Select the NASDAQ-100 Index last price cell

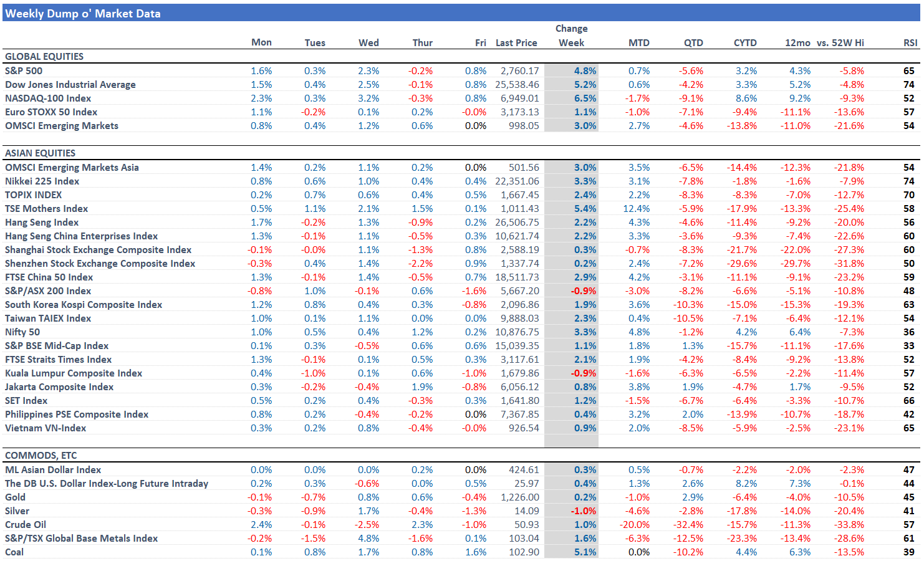point(517,98)
